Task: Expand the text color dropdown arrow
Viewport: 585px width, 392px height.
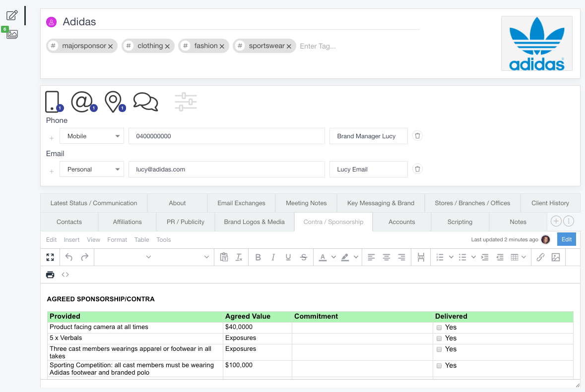Action: click(333, 257)
